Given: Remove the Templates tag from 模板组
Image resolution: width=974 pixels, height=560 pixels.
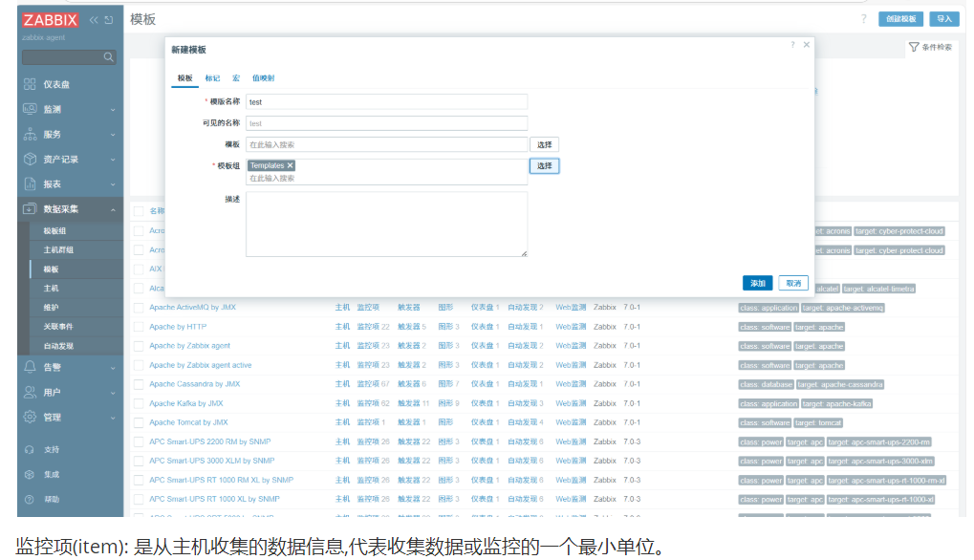Looking at the screenshot, I should pyautogui.click(x=290, y=165).
